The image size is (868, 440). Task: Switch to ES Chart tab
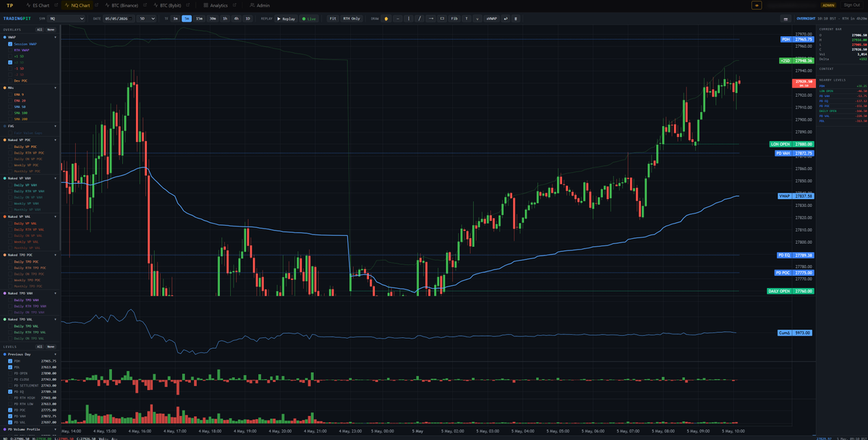click(36, 5)
